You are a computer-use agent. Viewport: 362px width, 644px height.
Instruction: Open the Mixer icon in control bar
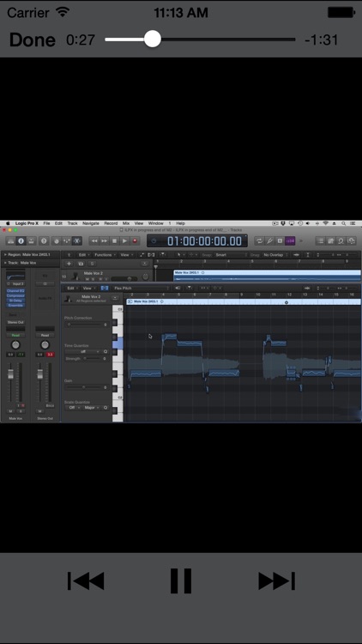tap(67, 241)
